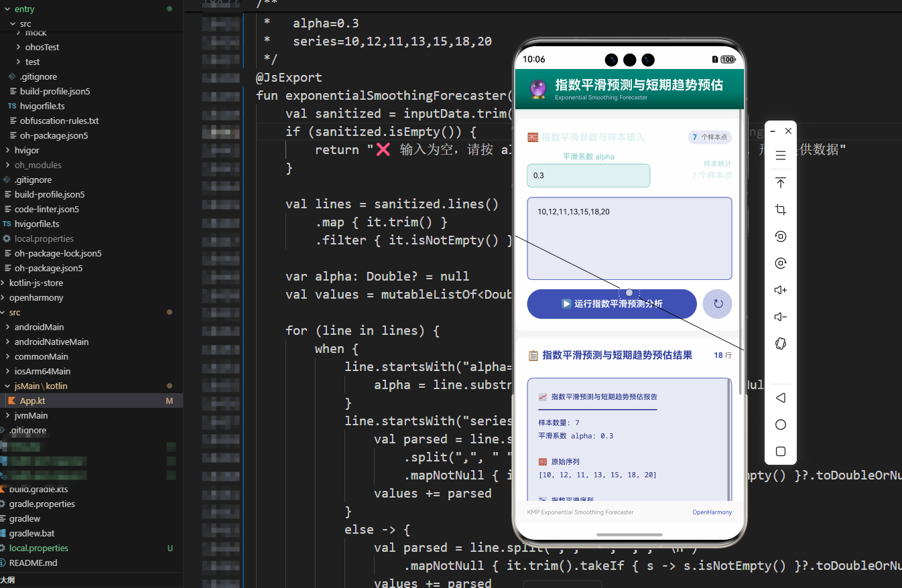Increase emulator volume

pos(780,290)
